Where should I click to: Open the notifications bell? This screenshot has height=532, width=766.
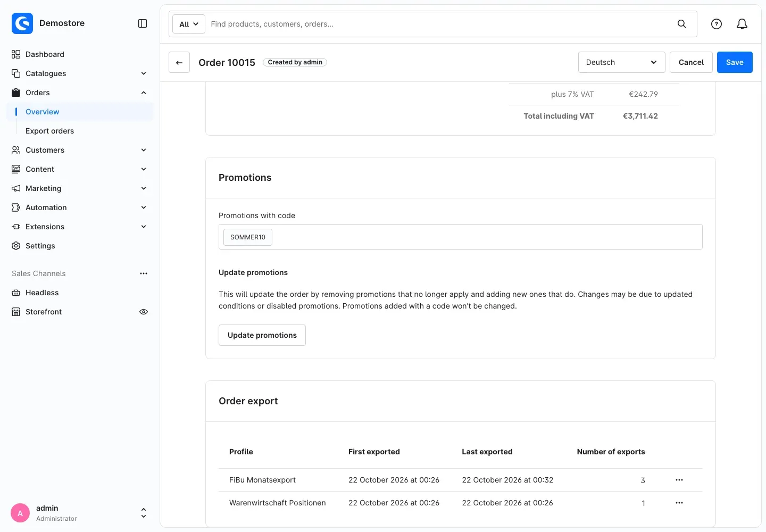click(742, 24)
